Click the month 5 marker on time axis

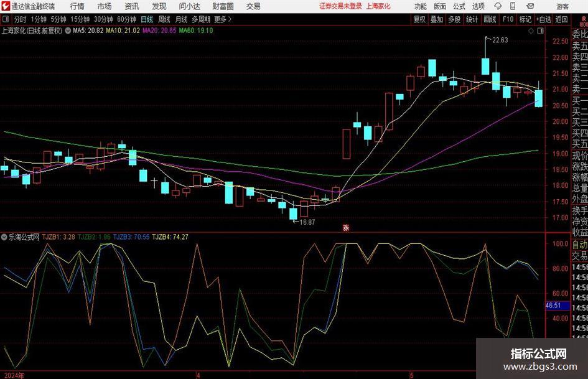(411, 375)
